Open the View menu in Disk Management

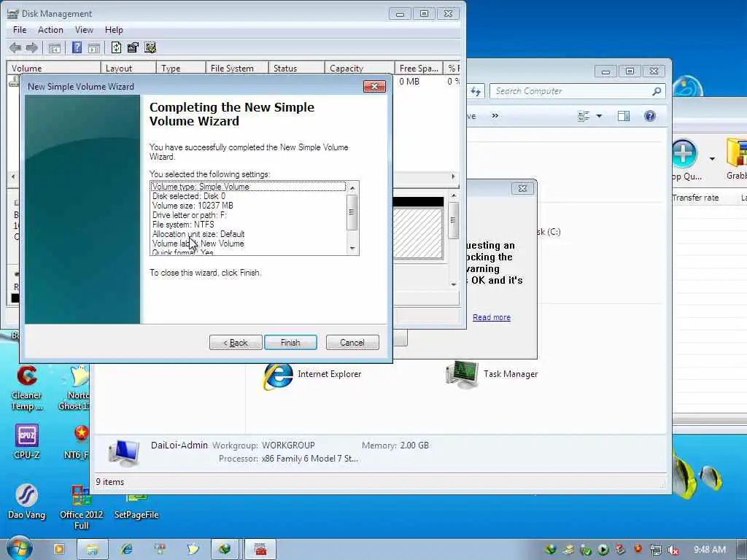(84, 29)
